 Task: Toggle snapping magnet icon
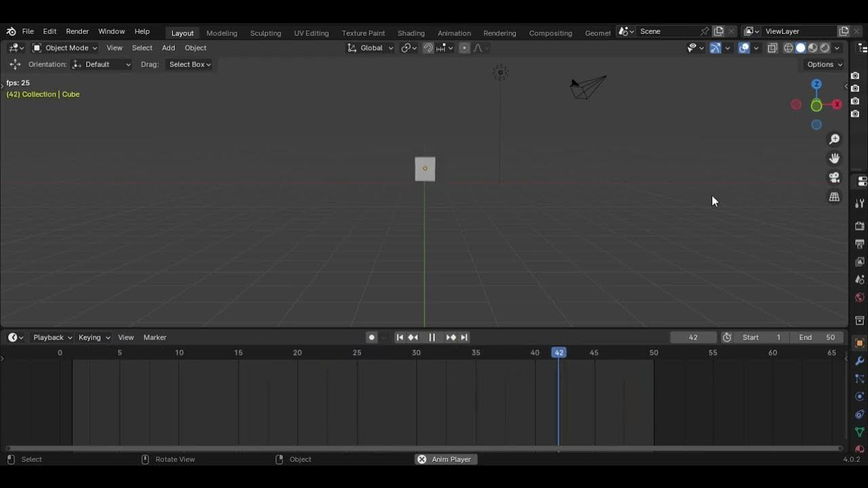coord(428,48)
